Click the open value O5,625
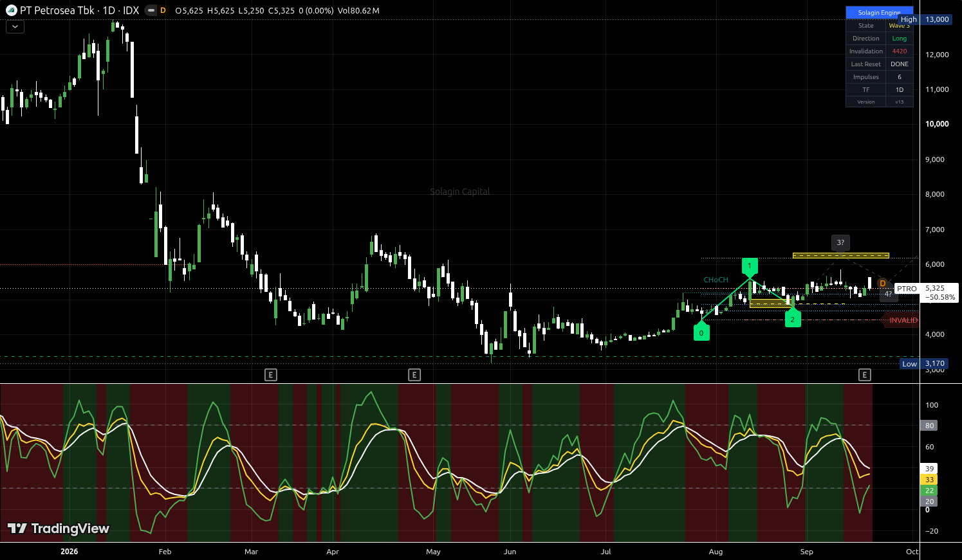962x560 pixels. click(190, 10)
